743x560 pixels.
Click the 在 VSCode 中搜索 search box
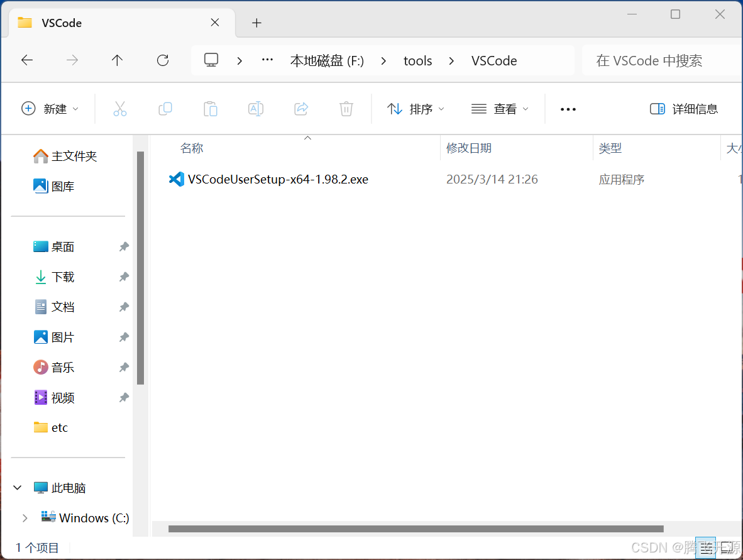661,60
